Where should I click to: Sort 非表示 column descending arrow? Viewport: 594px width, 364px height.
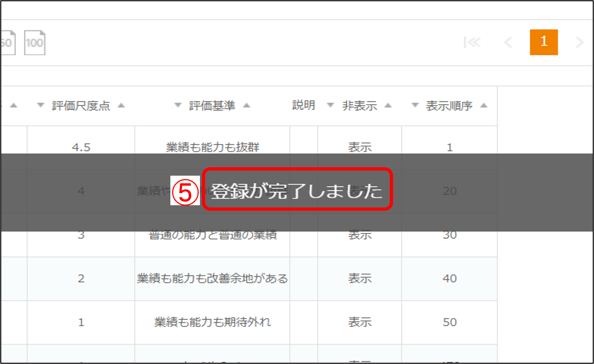[330, 105]
